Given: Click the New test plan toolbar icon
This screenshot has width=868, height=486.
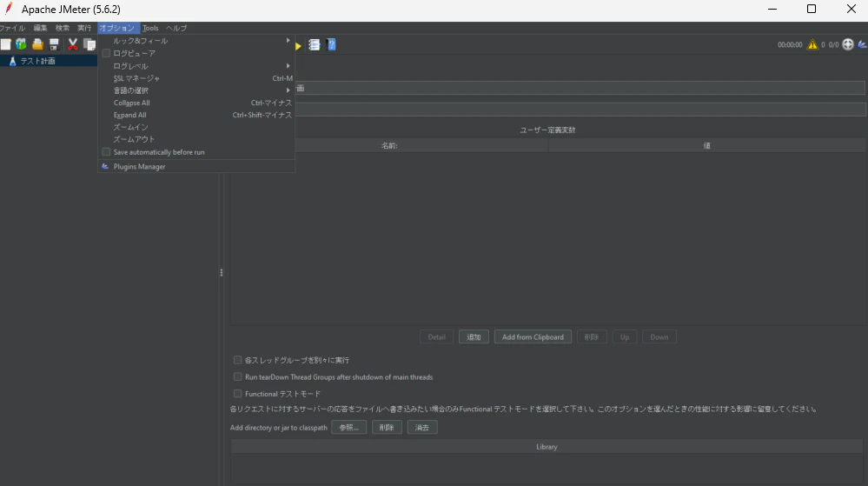Looking at the screenshot, I should pyautogui.click(x=5, y=44).
